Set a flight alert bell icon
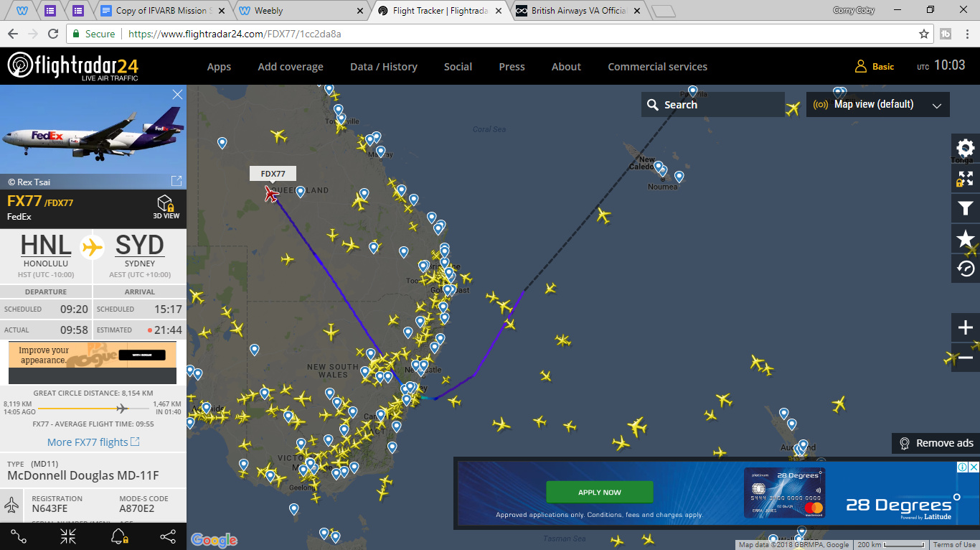This screenshot has width=980, height=550. click(118, 536)
